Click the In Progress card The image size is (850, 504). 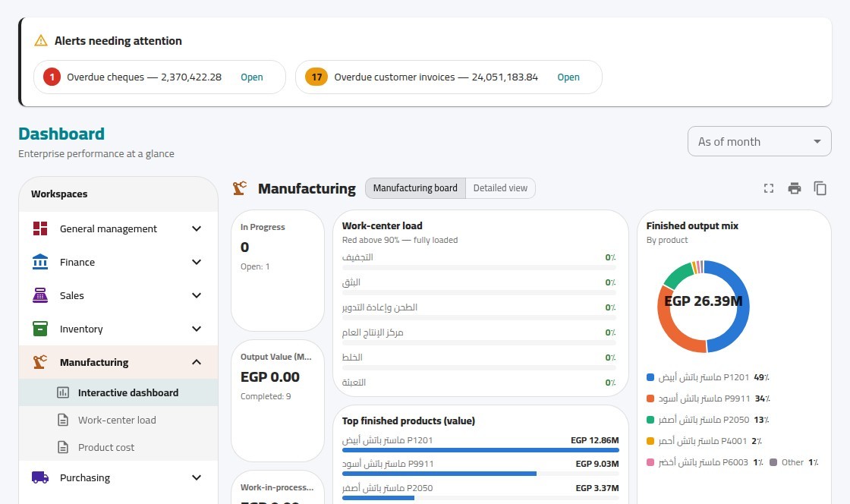click(x=278, y=270)
